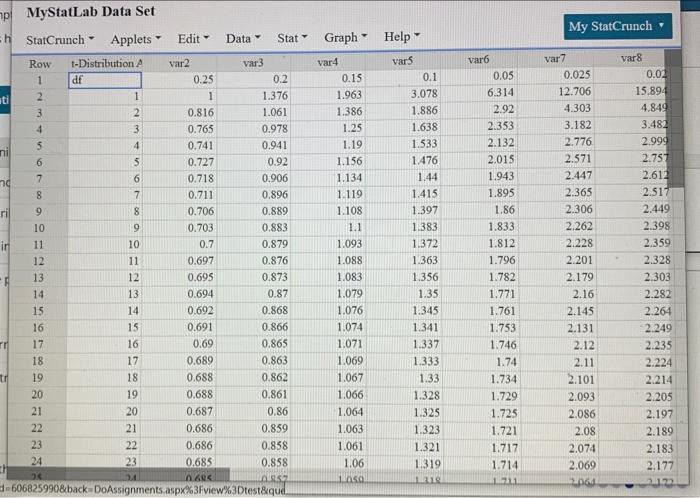Click the cell with value 2.776
700x498 pixels.
tap(555, 142)
